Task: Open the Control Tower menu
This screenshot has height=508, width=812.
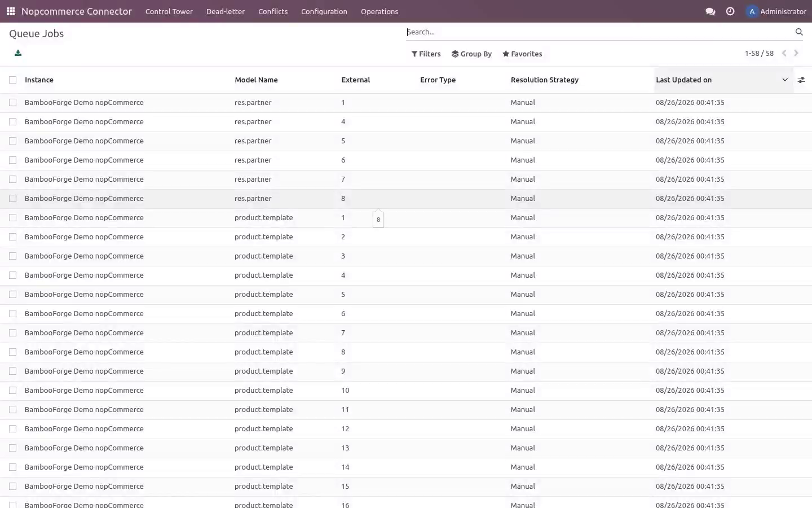Action: point(169,11)
